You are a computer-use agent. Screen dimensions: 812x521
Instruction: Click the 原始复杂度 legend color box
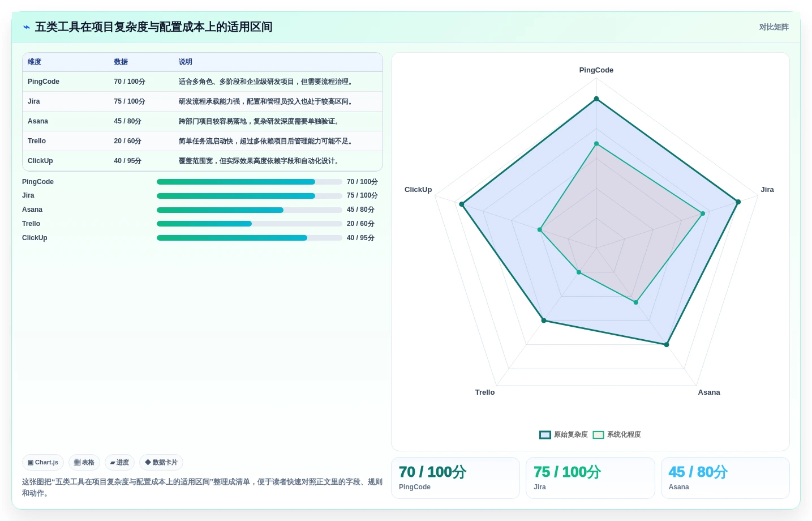545,435
